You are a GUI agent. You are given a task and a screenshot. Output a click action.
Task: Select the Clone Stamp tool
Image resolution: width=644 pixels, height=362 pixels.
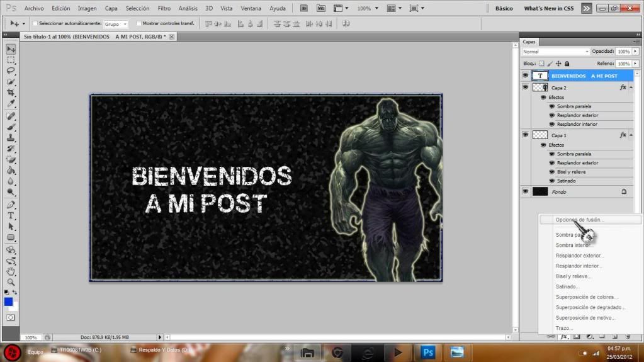[11, 138]
